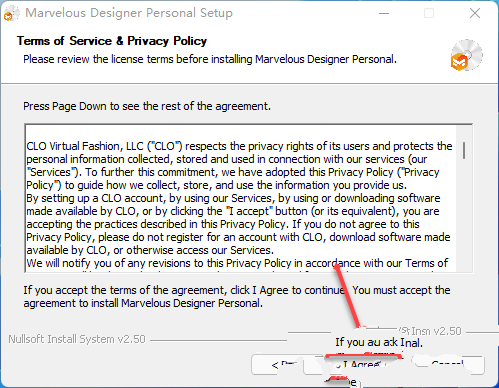Click the scrollbar track below the thumb

pos(464,215)
